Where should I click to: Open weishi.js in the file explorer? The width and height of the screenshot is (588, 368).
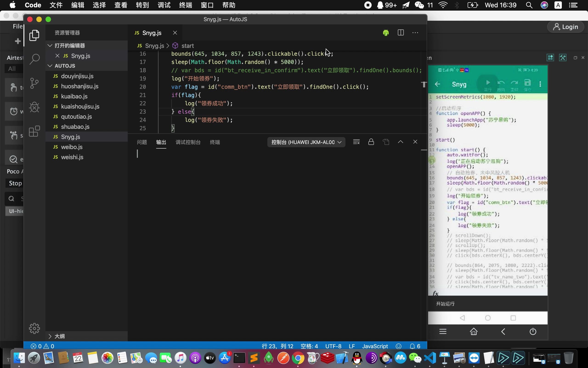[x=87, y=157]
